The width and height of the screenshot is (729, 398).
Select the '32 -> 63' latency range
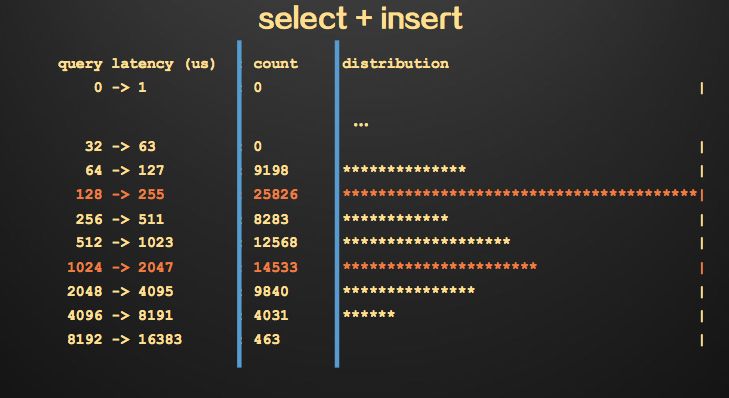120,146
